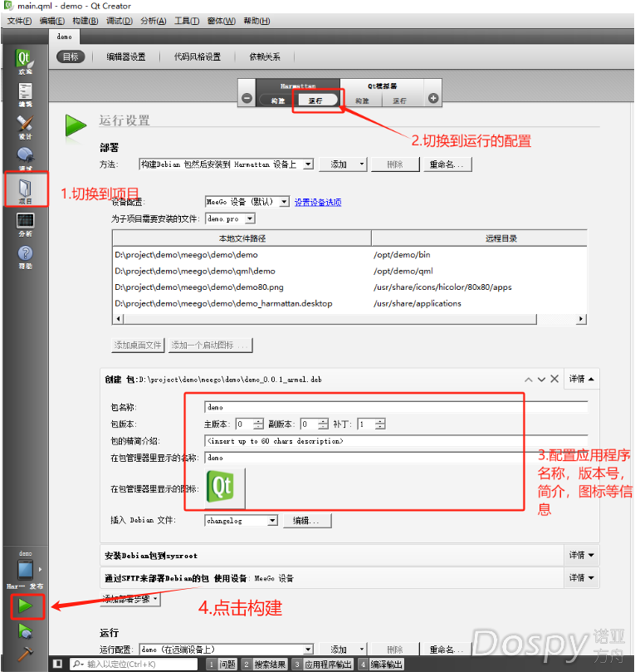635x672 pixels.
Task: Add a target with the plus icon
Action: coord(433,98)
